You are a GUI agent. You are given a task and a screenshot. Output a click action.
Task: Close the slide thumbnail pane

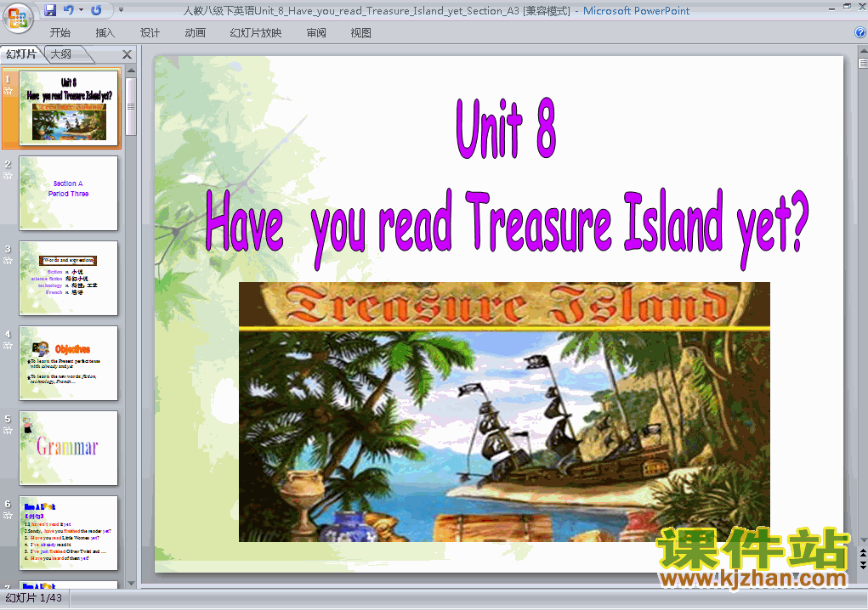pyautogui.click(x=127, y=54)
